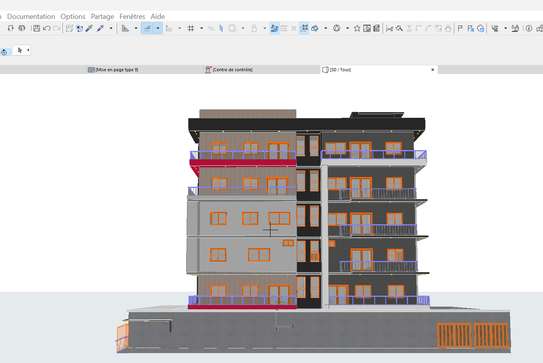
Task: Expand the Arrow tool dropdown
Action: (28, 51)
